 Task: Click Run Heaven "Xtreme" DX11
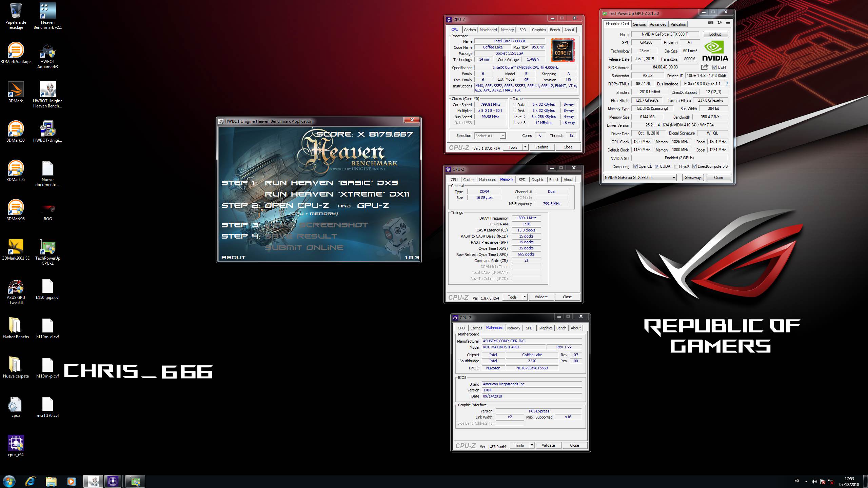(x=337, y=194)
